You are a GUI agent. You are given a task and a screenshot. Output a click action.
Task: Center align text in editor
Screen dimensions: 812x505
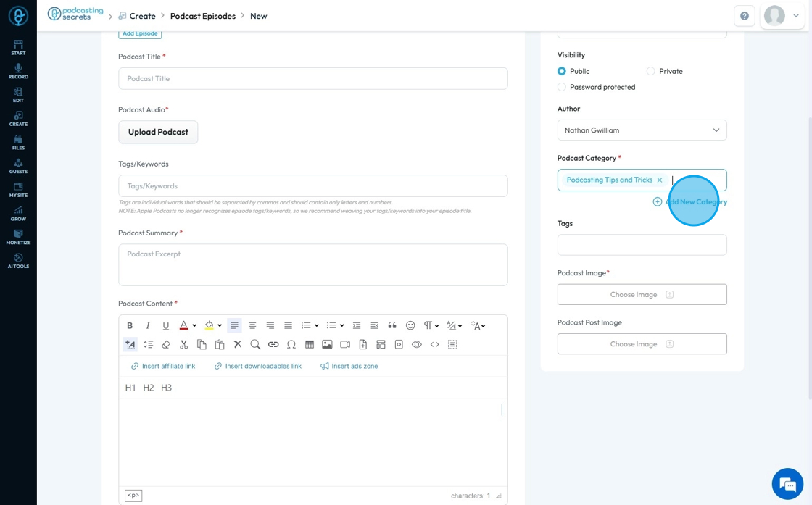(x=252, y=325)
